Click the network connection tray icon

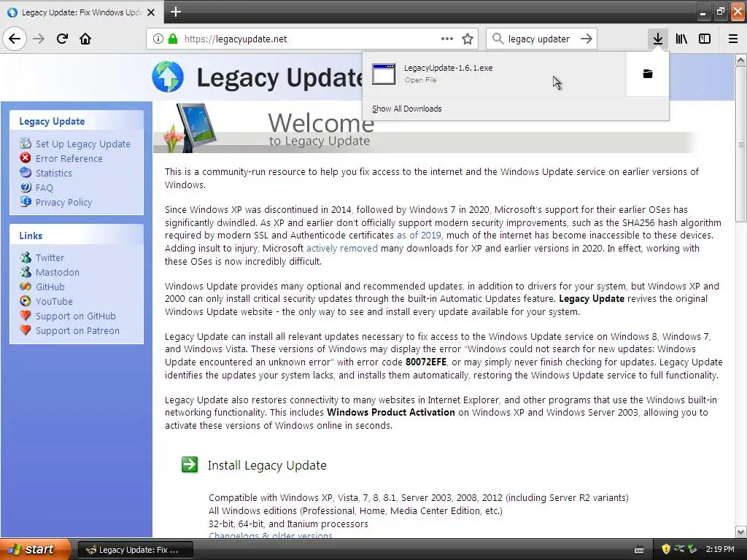[679, 550]
